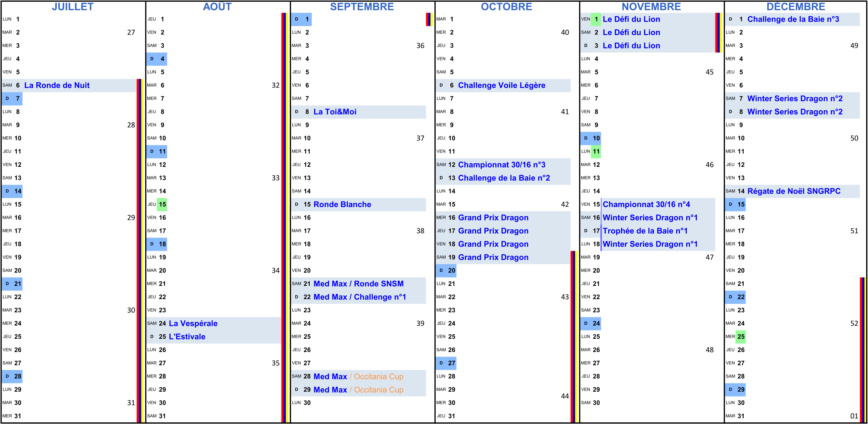868x424 pixels.
Task: Select Sunday 22 in December
Action: [x=735, y=297]
